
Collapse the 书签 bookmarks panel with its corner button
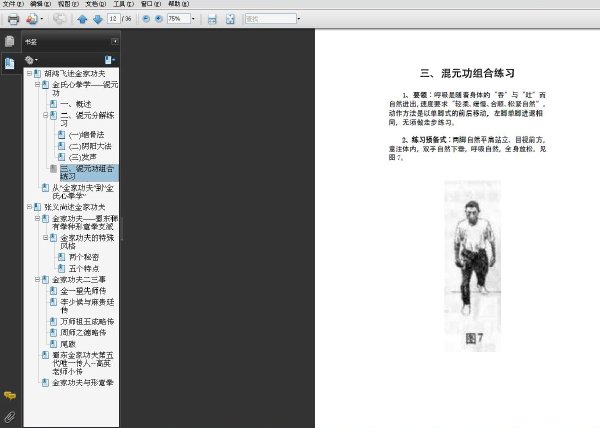click(115, 41)
